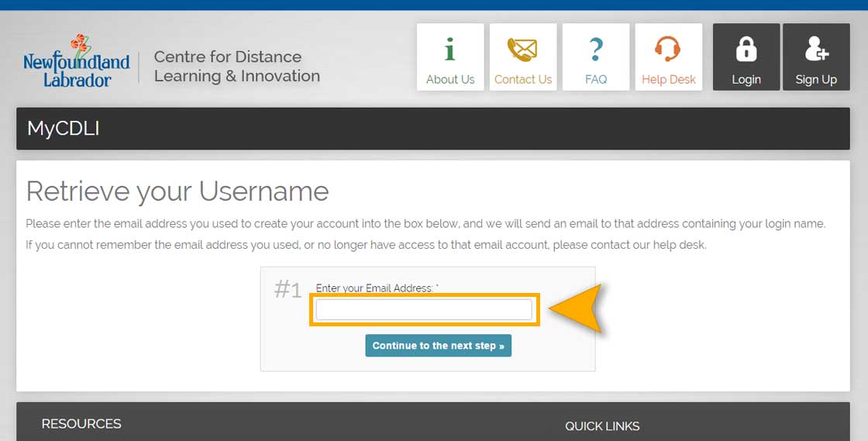This screenshot has width=868, height=441.
Task: Click the 'Login' text label
Action: point(746,81)
